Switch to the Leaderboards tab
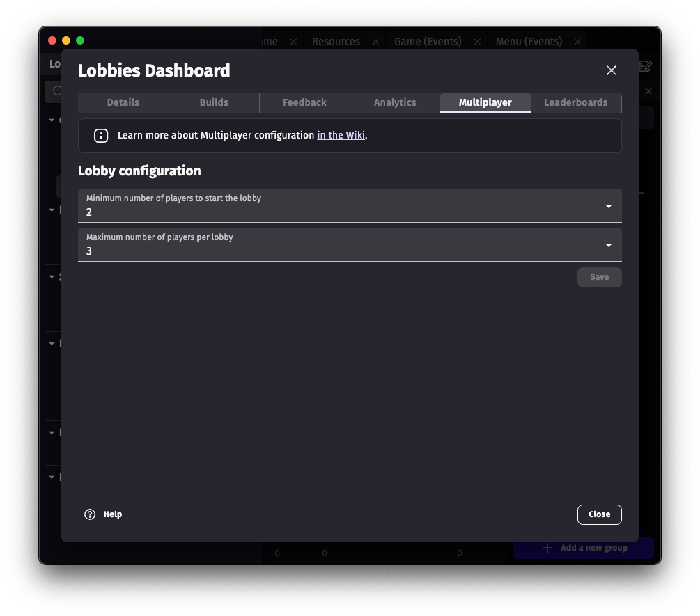Viewport: 700px width, 616px height. (576, 102)
